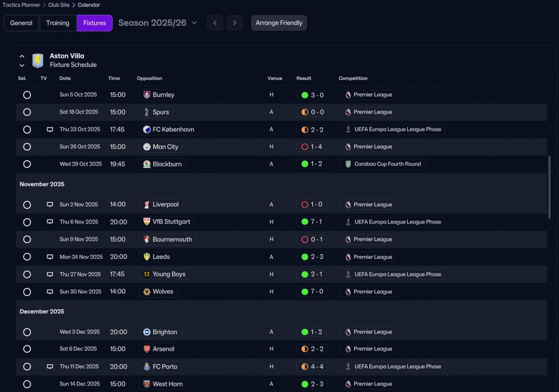The width and height of the screenshot is (559, 392).
Task: Select the Young Boys fixture radio button
Action: click(27, 275)
